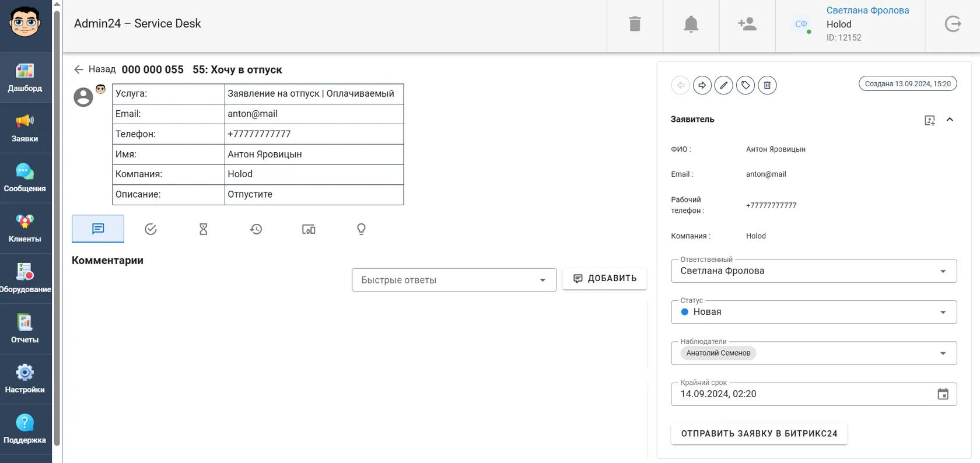This screenshot has width=980, height=463.
Task: Click the logout icon
Action: click(x=953, y=24)
